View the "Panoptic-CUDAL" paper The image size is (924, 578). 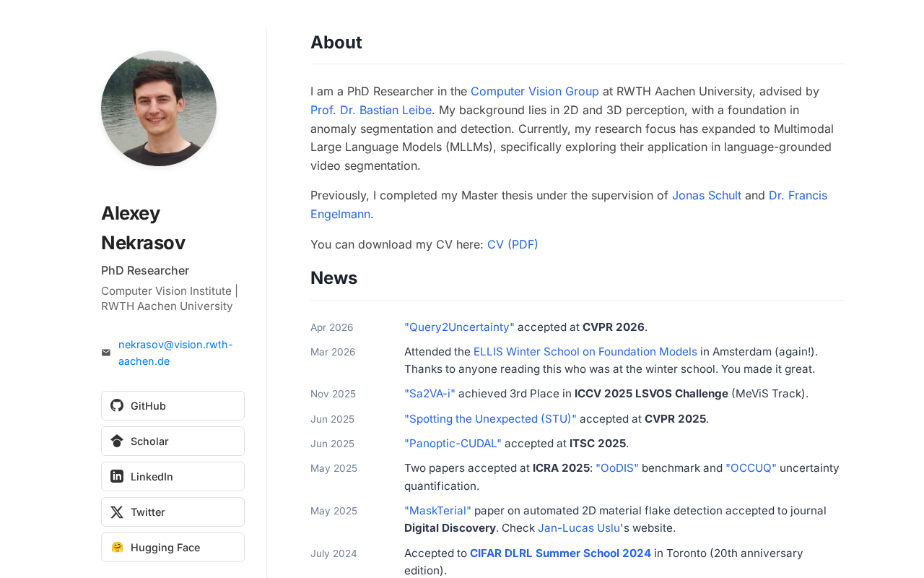click(x=453, y=443)
